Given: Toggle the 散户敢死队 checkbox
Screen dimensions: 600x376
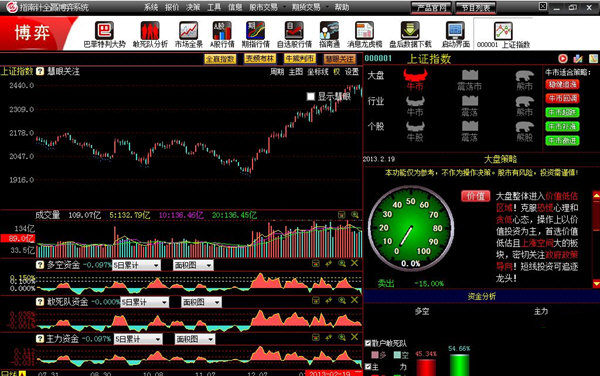Looking at the screenshot, I should point(368,343).
